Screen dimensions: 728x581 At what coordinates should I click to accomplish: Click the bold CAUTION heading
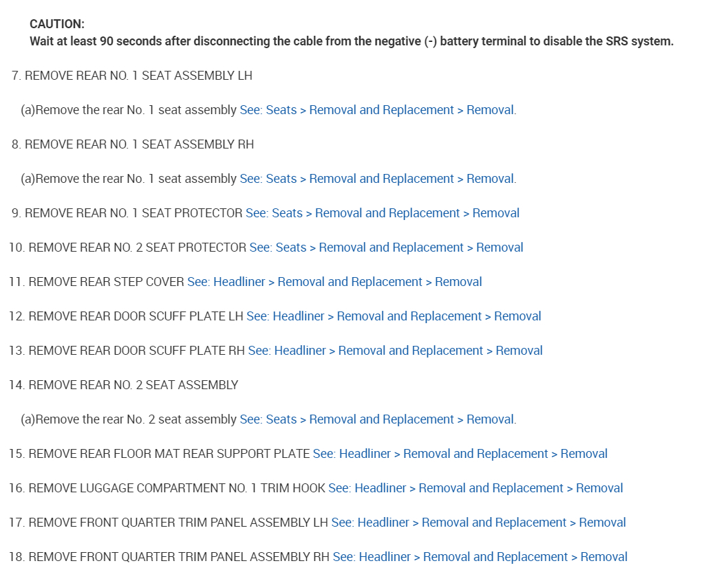point(57,24)
